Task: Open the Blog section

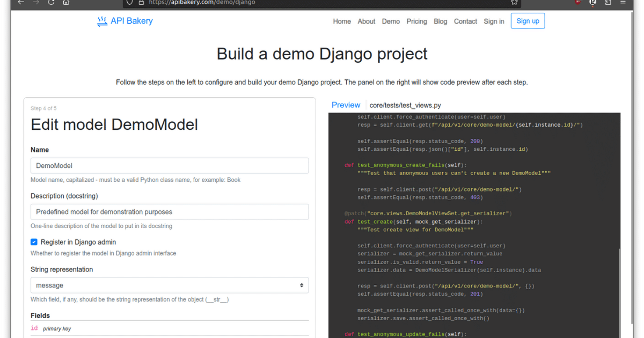Action: pyautogui.click(x=440, y=21)
